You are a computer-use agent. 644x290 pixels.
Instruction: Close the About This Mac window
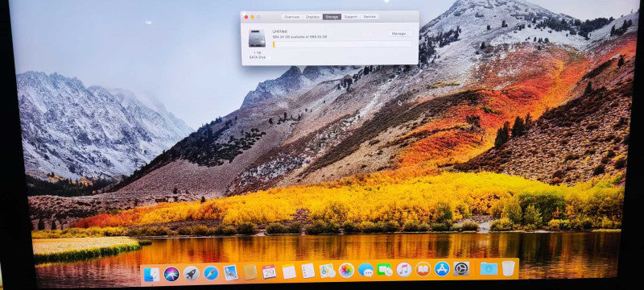[246, 17]
